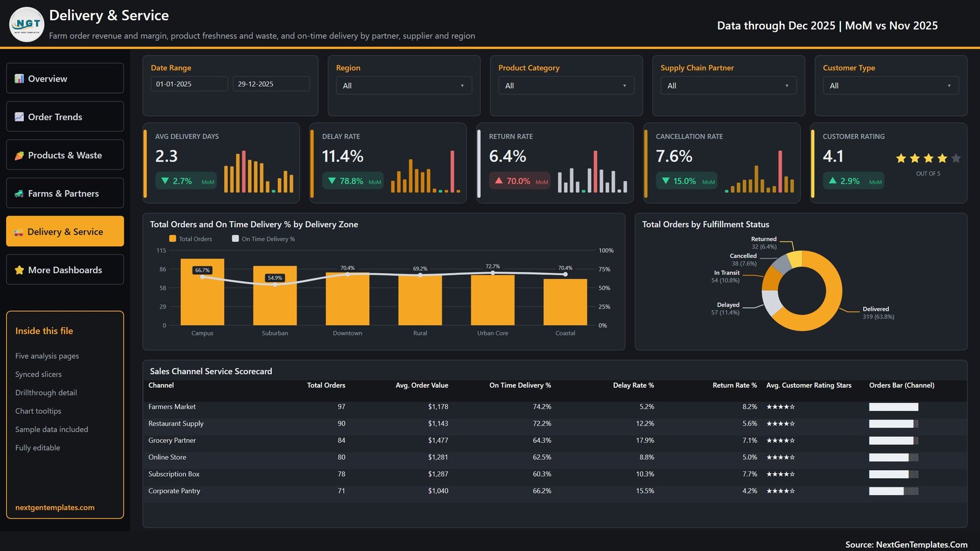The width and height of the screenshot is (980, 551).
Task: Click the Avg Delivery Days down-arrow indicator
Action: (x=165, y=181)
